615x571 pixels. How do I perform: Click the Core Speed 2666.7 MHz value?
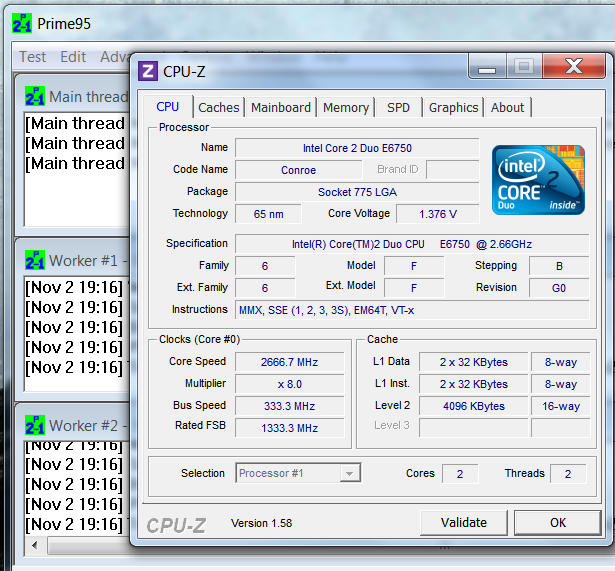pyautogui.click(x=289, y=362)
